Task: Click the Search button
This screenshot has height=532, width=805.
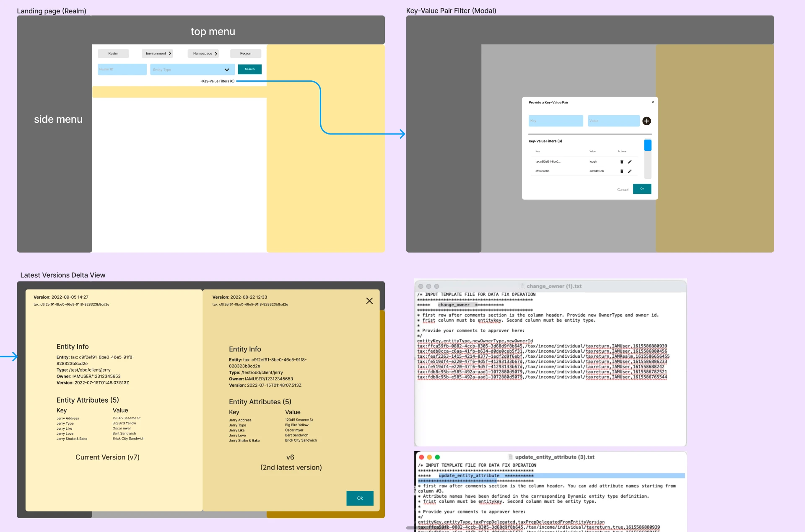Action: pyautogui.click(x=250, y=69)
